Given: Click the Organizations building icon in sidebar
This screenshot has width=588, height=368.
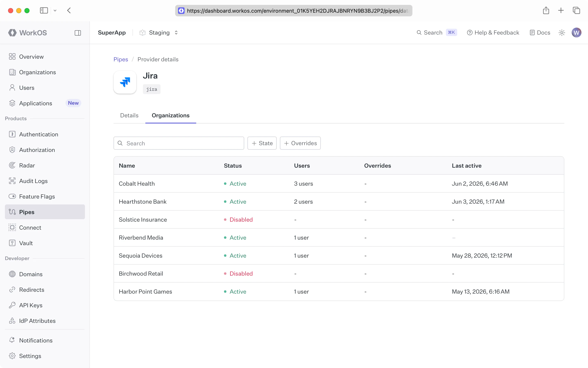Looking at the screenshot, I should (x=12, y=72).
